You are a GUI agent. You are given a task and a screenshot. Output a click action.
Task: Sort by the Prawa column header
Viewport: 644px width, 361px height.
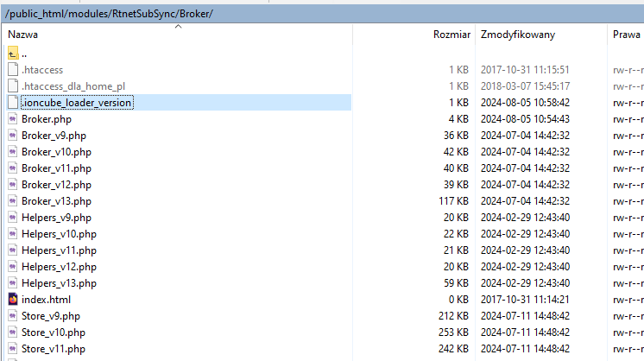tap(627, 35)
